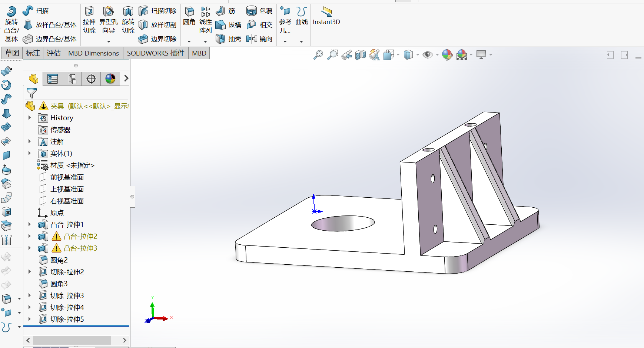Click the feature tree horizontal scrollbar
This screenshot has height=348, width=644.
pyautogui.click(x=72, y=340)
